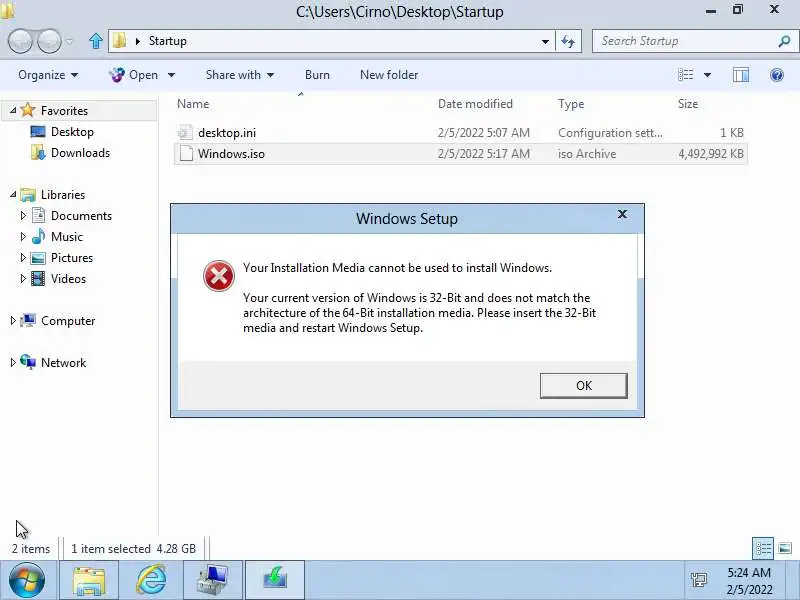Click Burn in the toolbar
Screen dimensions: 800x600
tap(317, 75)
